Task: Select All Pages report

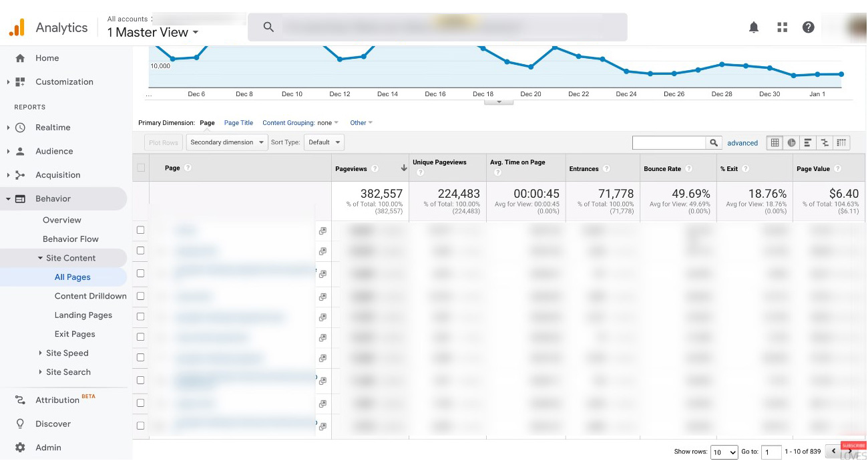Action: tap(73, 277)
